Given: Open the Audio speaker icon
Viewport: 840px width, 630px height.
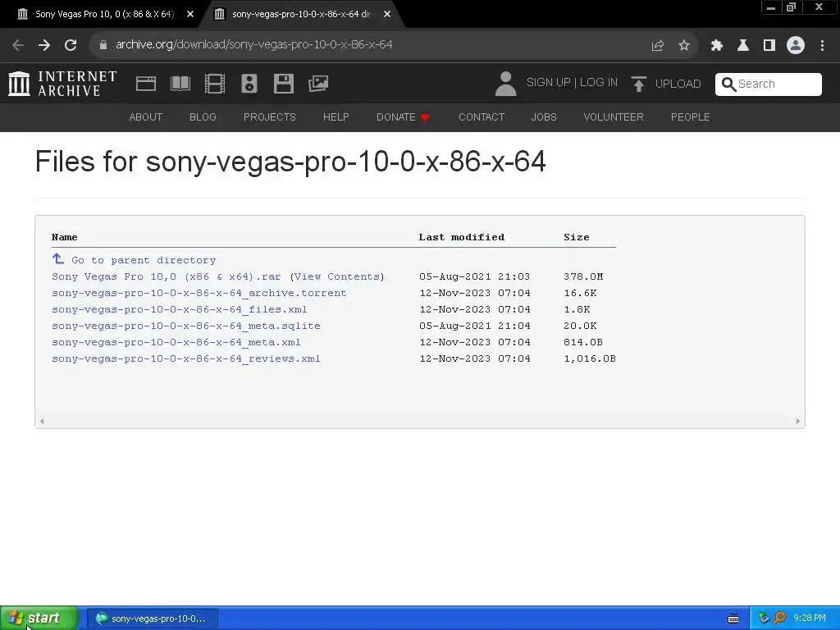Looking at the screenshot, I should coord(249,84).
